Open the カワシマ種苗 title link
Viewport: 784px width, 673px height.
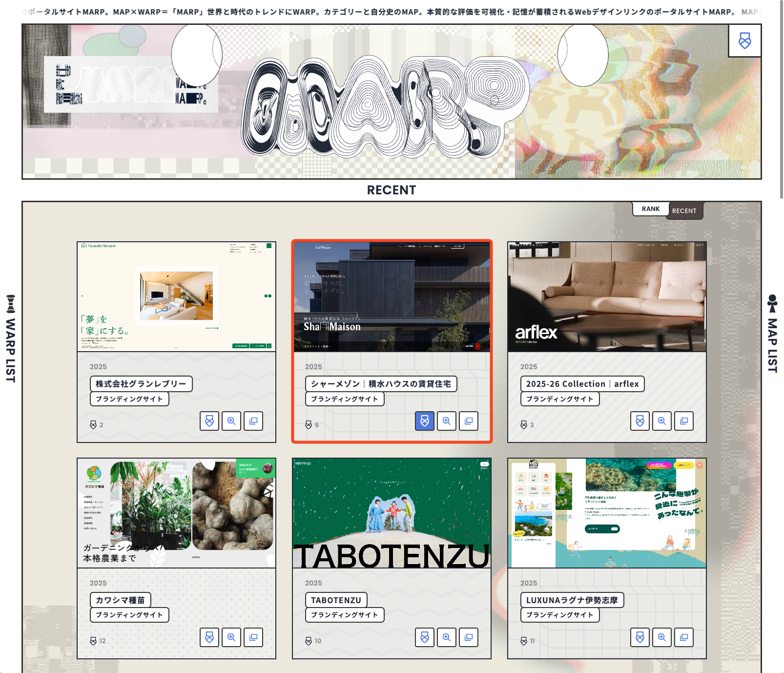coord(121,600)
